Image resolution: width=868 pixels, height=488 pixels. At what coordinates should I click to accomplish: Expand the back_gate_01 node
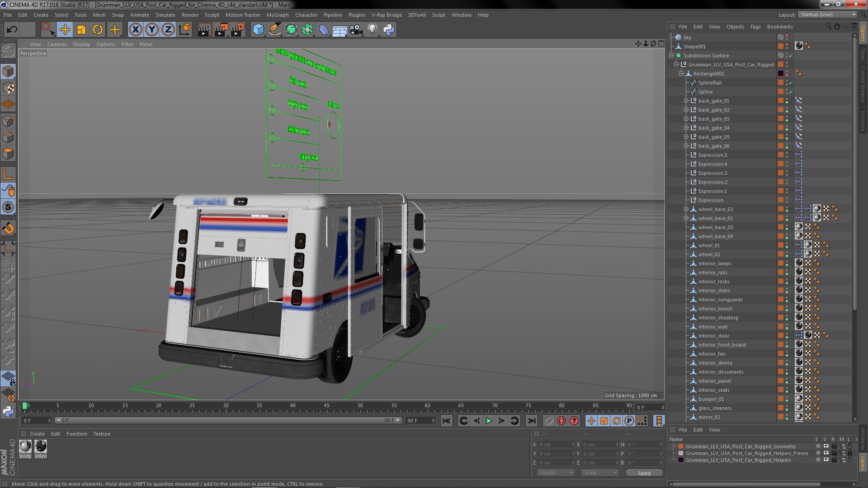(x=686, y=101)
